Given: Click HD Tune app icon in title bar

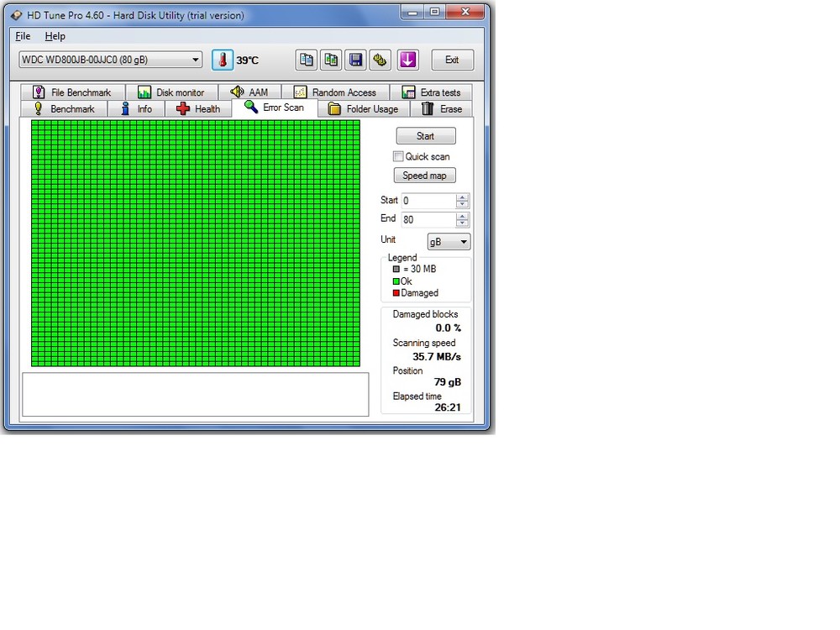Looking at the screenshot, I should [17, 15].
